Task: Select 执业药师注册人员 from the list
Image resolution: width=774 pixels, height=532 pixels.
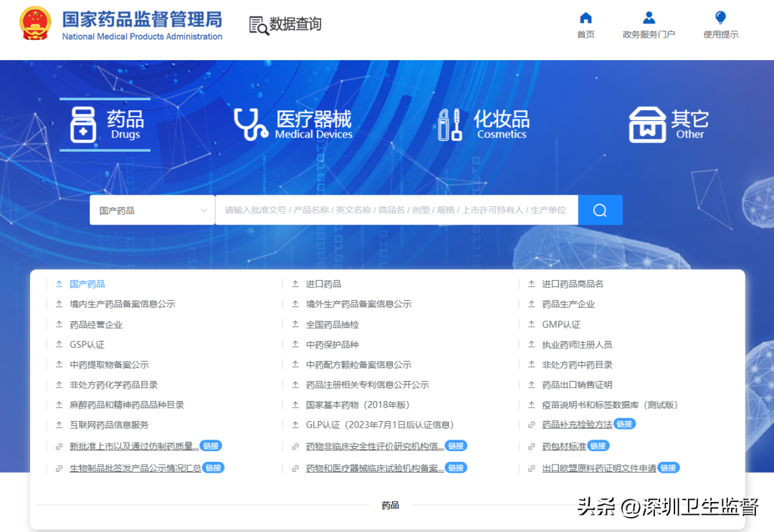Action: [x=577, y=344]
